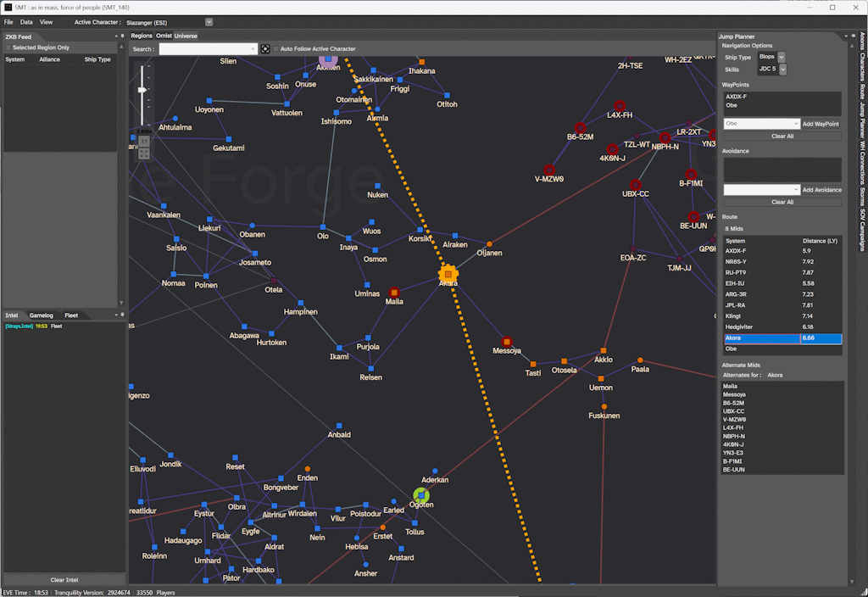Click the V-MZW0 red ring system node
Image resolution: width=868 pixels, height=597 pixels.
tap(548, 170)
